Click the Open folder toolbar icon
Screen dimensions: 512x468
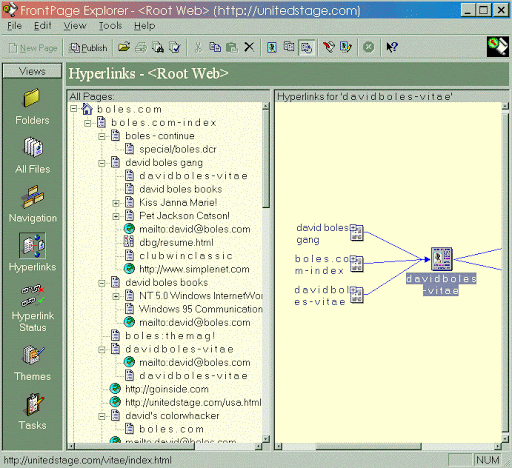(124, 47)
